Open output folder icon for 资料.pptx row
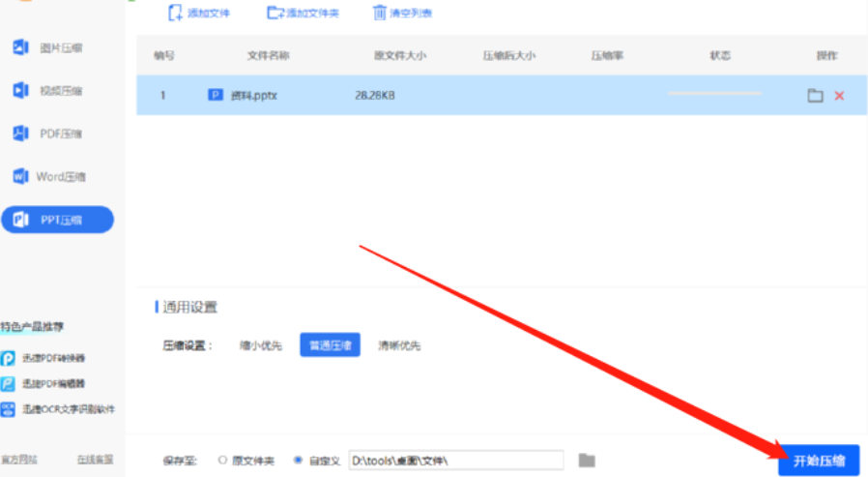This screenshot has height=477, width=868. click(x=815, y=95)
